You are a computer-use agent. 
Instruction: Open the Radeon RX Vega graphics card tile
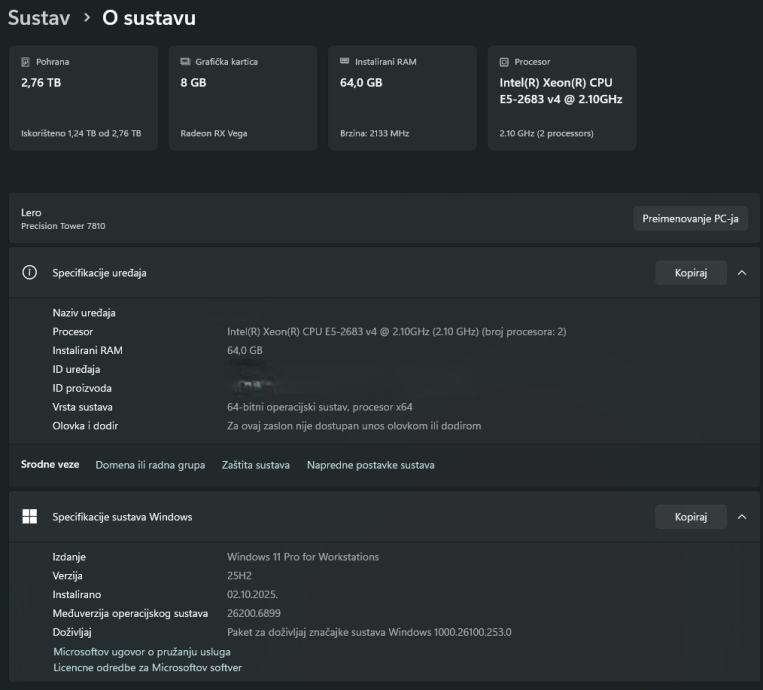tap(243, 97)
